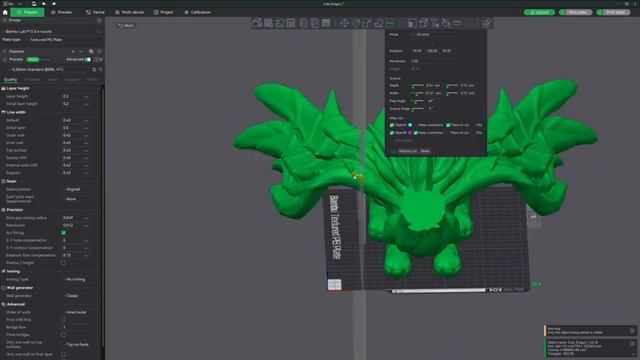Open the Assembly view icon

[487, 23]
